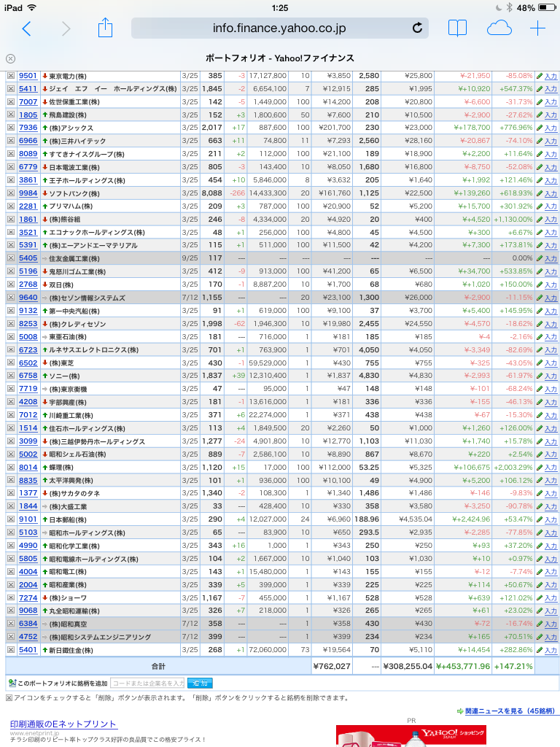Screen dimensions: 560x747
Task: Edit pencil icon for 双日 row
Action: click(x=540, y=285)
